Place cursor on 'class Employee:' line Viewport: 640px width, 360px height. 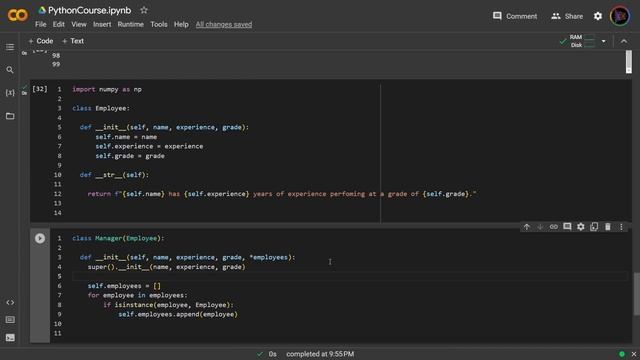click(x=101, y=109)
